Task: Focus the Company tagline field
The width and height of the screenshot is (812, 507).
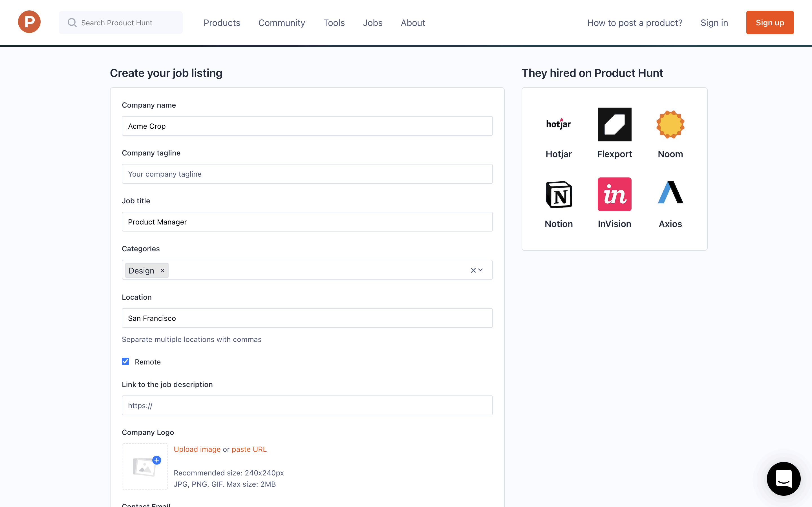Action: point(307,174)
